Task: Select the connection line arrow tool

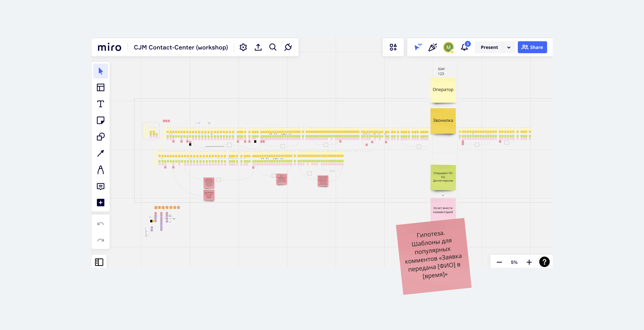Action: pos(101,153)
